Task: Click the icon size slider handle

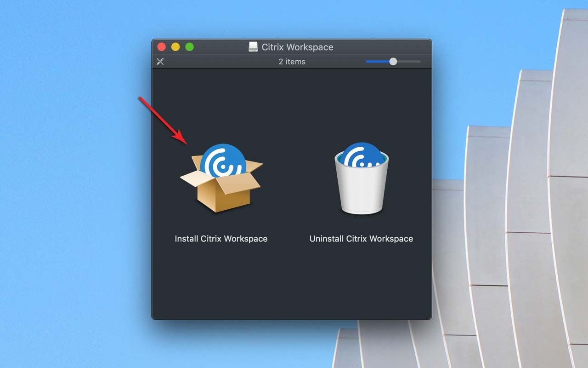Action: 393,62
